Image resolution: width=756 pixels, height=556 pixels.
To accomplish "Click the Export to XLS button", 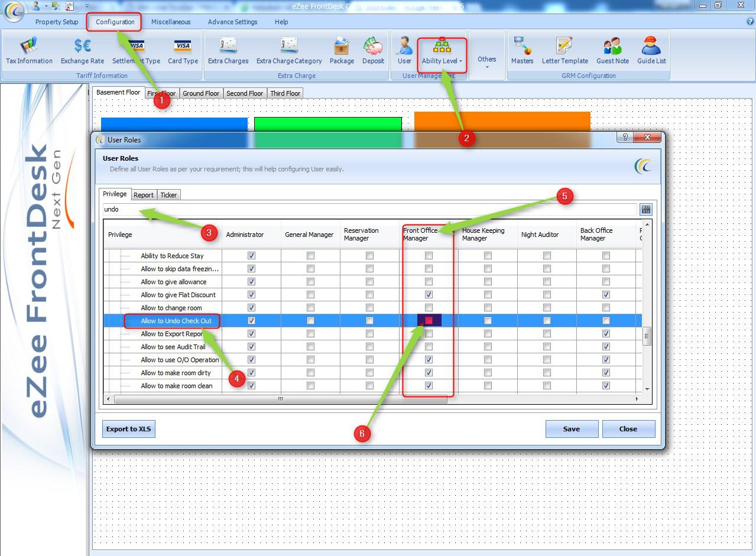I will coord(129,429).
